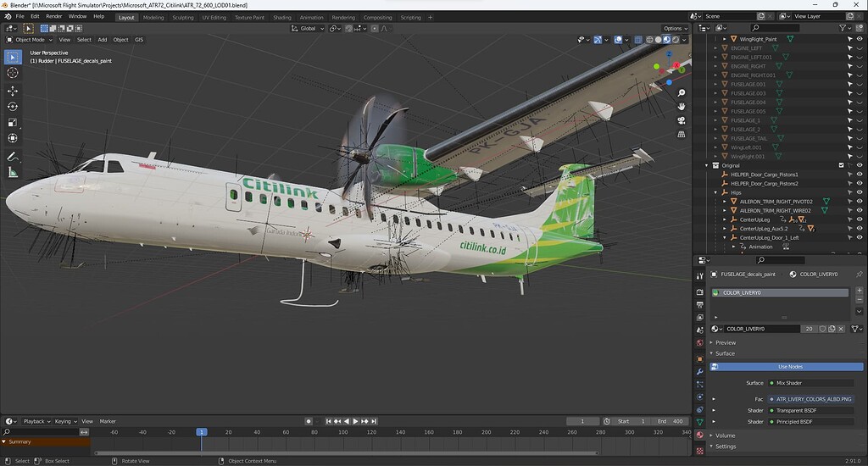Toggle gizmo display button
This screenshot has height=466, width=868.
(x=598, y=40)
